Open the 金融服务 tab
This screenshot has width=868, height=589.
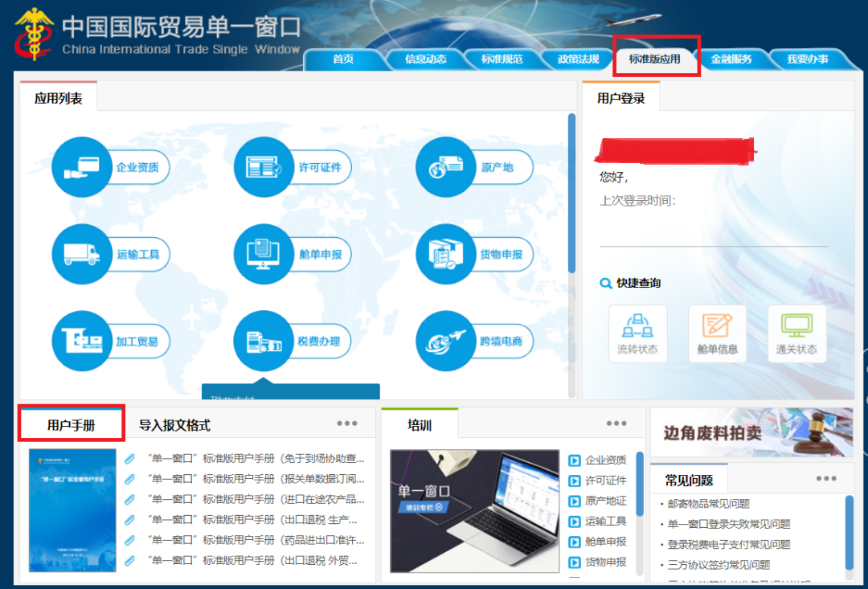tap(731, 59)
